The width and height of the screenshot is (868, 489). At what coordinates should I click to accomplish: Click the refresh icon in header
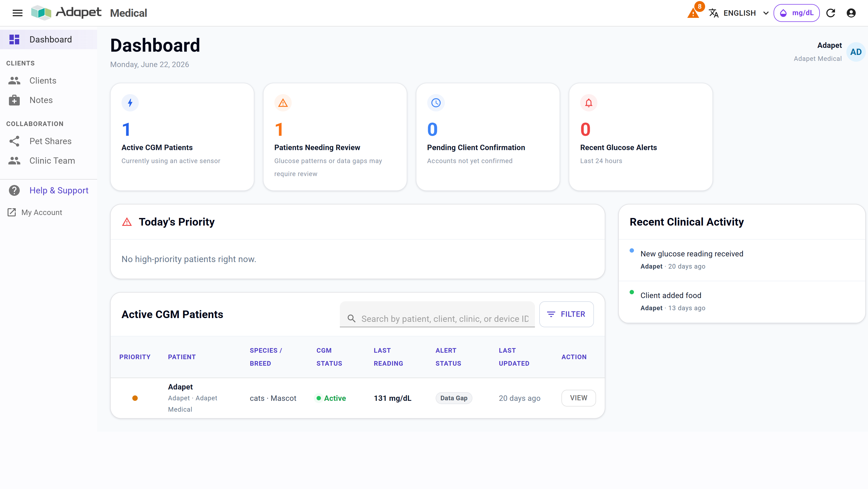pos(831,13)
